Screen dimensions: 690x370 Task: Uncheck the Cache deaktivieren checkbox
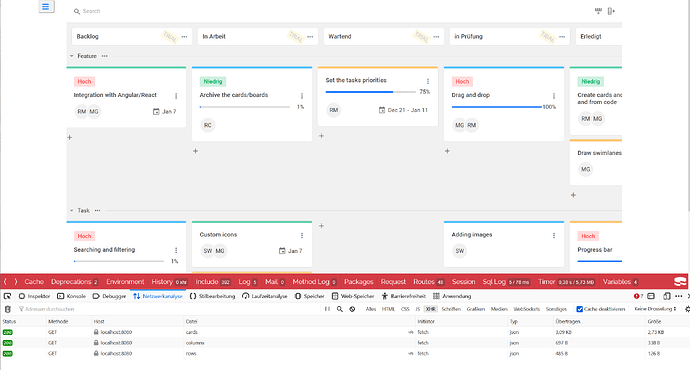580,309
